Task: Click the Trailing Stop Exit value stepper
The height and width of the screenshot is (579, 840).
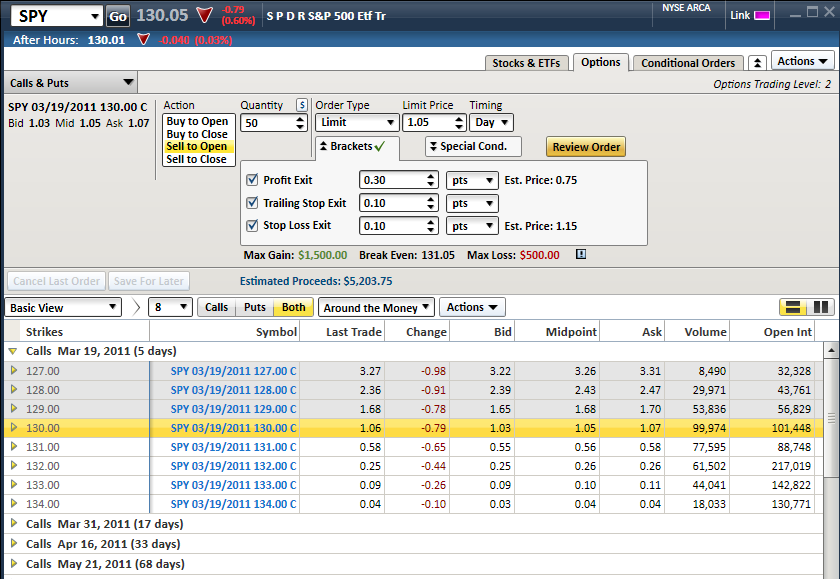Action: click(x=431, y=203)
